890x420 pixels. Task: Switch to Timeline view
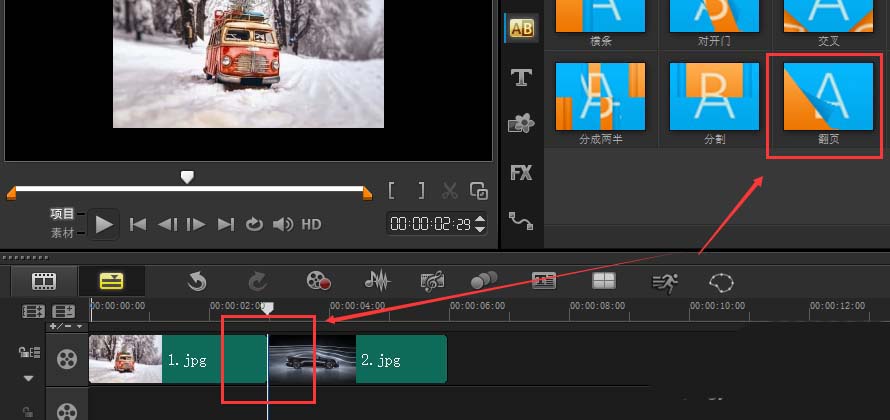[x=111, y=281]
